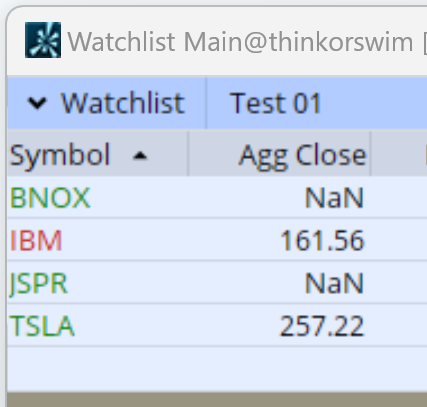Image resolution: width=427 pixels, height=407 pixels.
Task: Click the ascending sort arrow beside Symbol
Action: [140, 155]
